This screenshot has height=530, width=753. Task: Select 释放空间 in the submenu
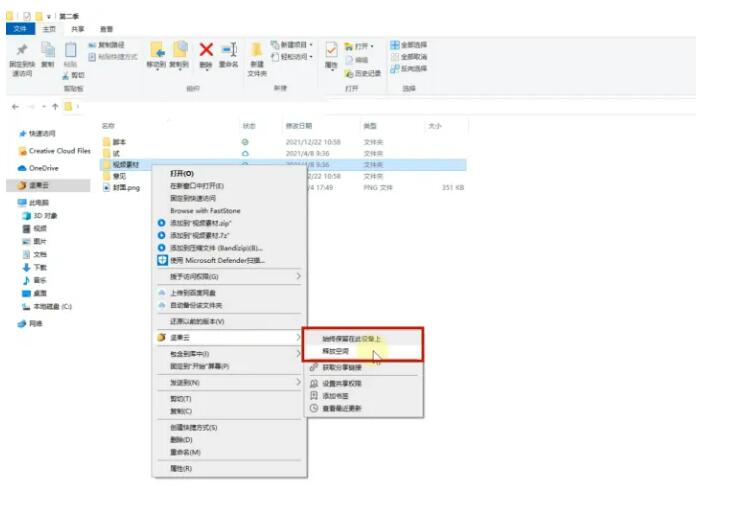[x=337, y=351]
